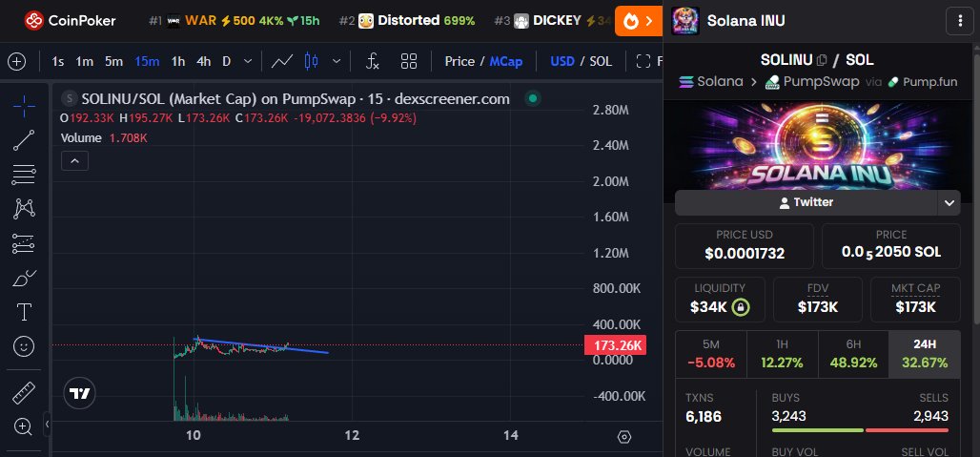Click the green status dot by chart title

532,98
